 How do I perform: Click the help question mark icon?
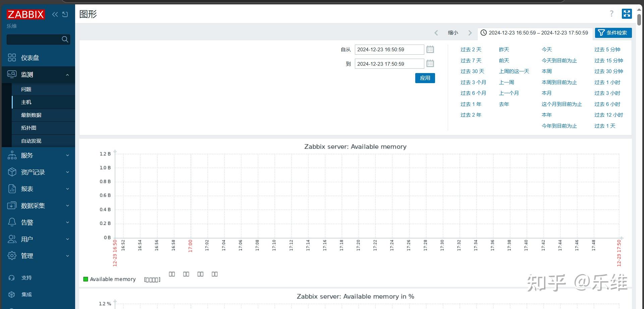pos(611,14)
